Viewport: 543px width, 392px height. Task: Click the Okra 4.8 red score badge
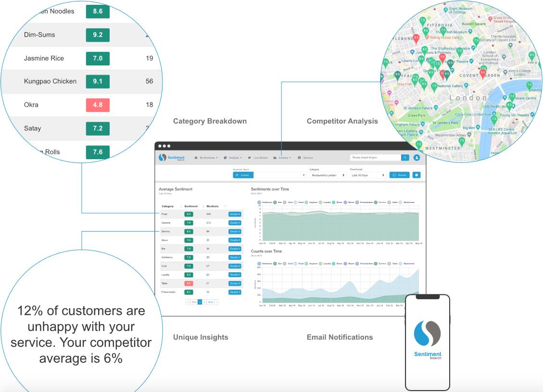coord(98,105)
